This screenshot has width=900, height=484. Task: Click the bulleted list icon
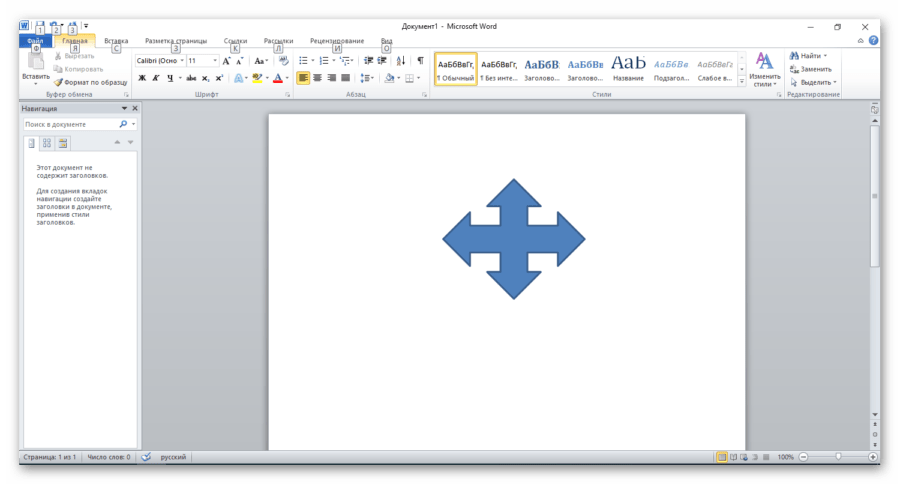303,61
